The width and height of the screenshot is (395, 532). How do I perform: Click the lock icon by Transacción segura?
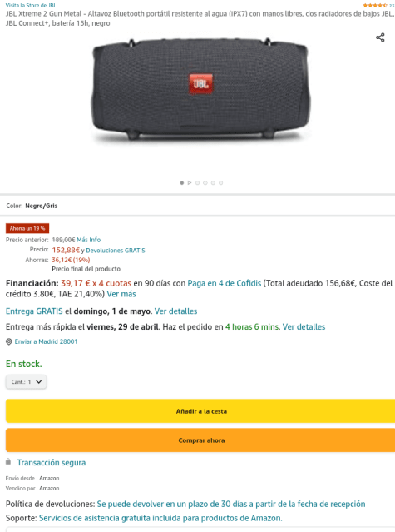click(8, 461)
